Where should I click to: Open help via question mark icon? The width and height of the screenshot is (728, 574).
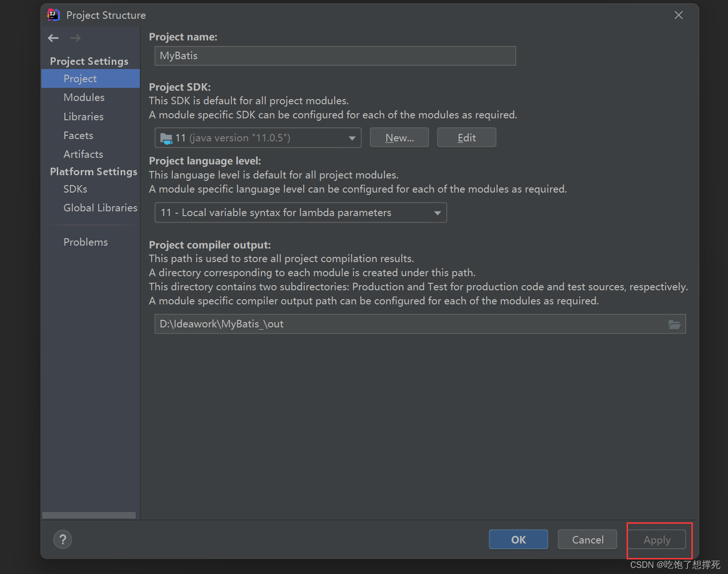tap(63, 539)
